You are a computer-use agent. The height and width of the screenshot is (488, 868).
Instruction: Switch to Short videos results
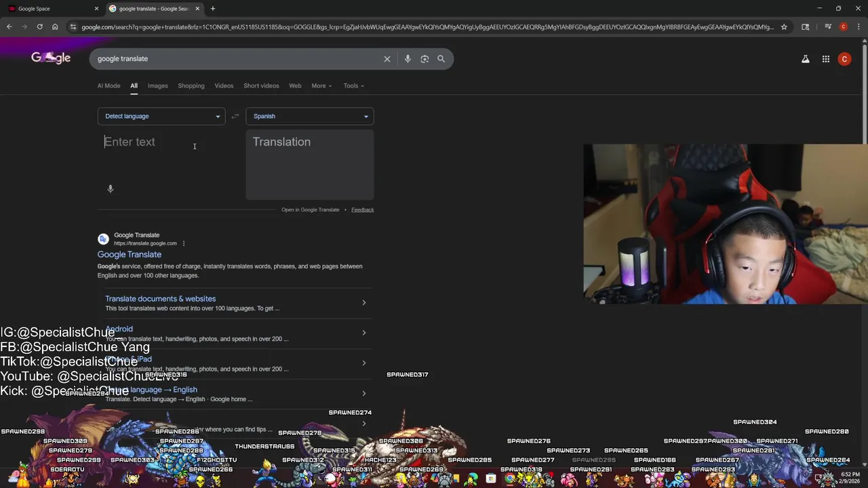click(x=261, y=86)
